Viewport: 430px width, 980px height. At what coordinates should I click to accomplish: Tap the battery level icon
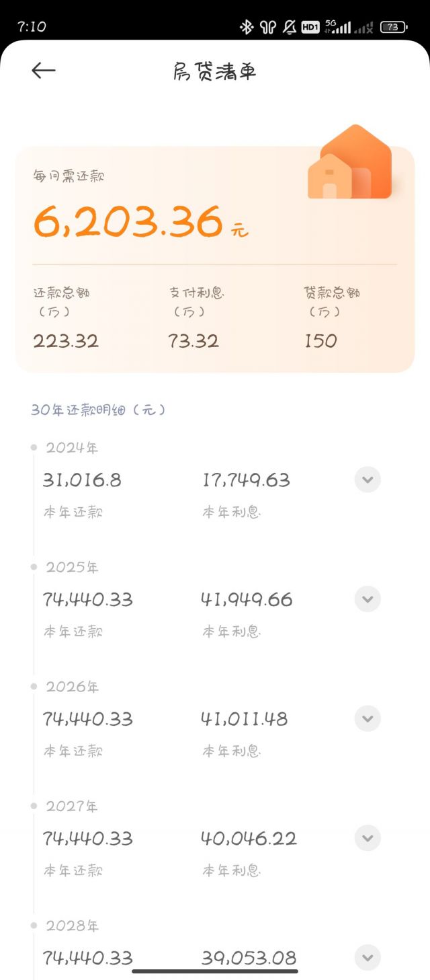[x=393, y=28]
